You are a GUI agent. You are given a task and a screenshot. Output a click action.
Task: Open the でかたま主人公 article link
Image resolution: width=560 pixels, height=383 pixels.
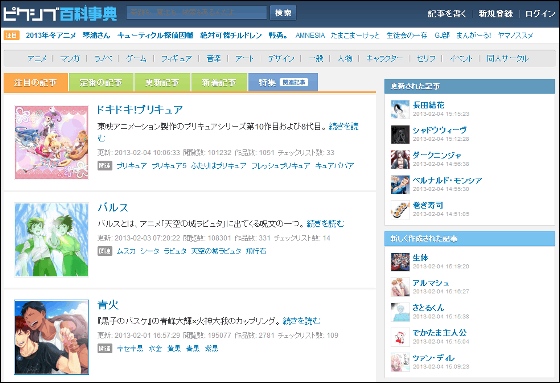(x=440, y=333)
